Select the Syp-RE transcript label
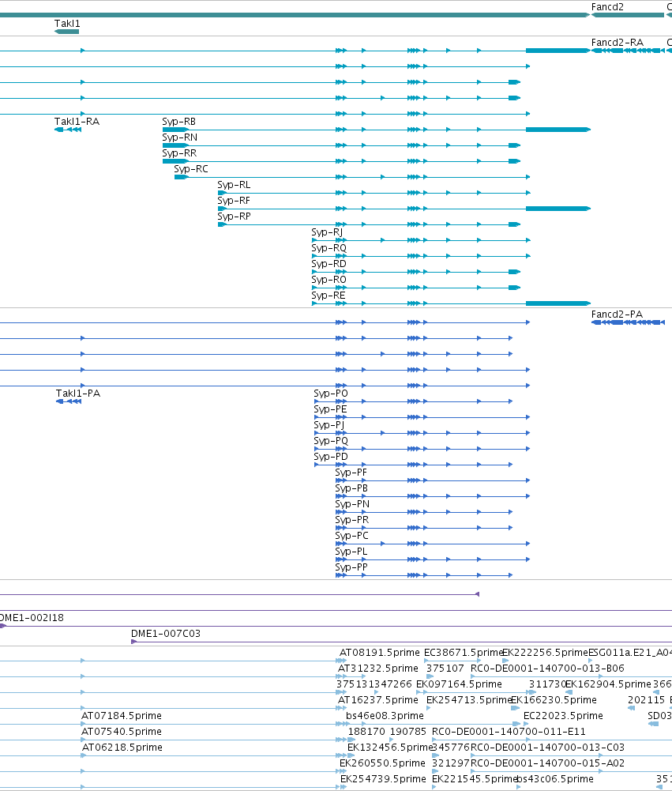The image size is (672, 791). pyautogui.click(x=328, y=295)
